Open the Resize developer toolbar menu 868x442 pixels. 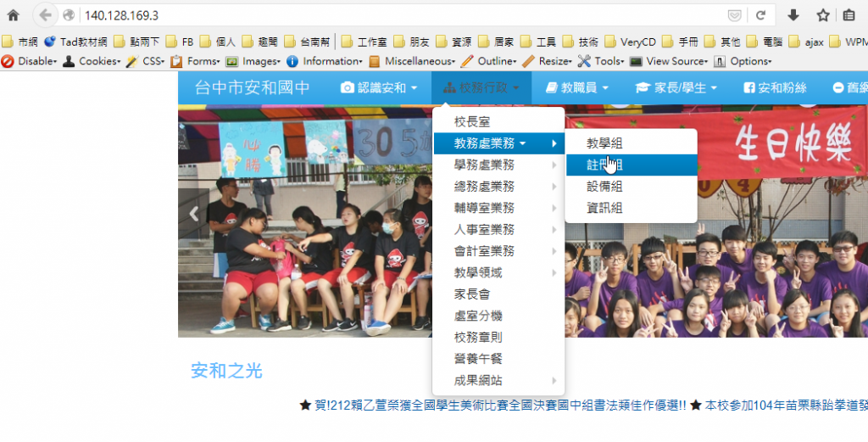tap(547, 61)
